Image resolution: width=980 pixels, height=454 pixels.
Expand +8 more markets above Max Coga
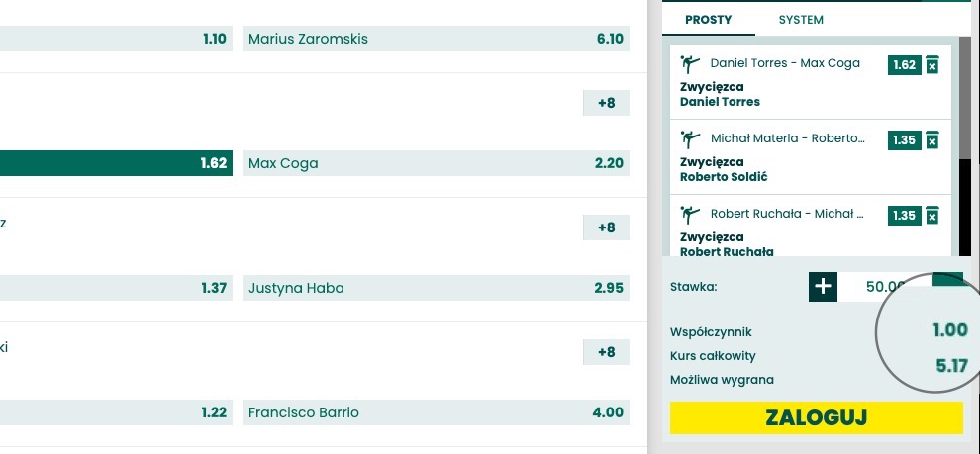point(606,103)
